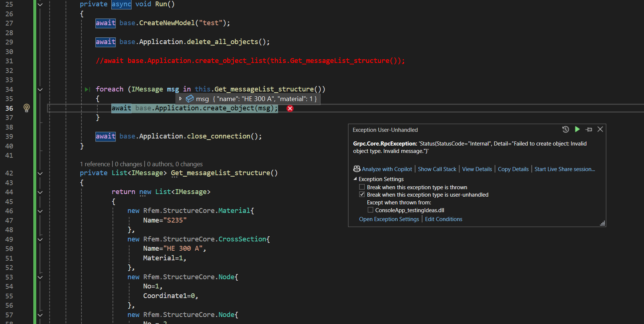Collapse the foreach block fold chevron

point(40,89)
